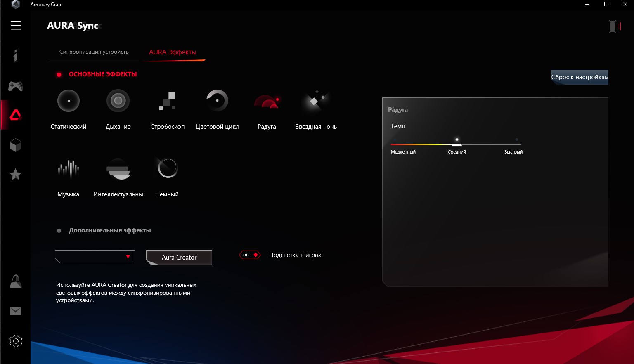Select the Звездная ночь effect icon
The height and width of the screenshot is (364, 634).
point(316,101)
